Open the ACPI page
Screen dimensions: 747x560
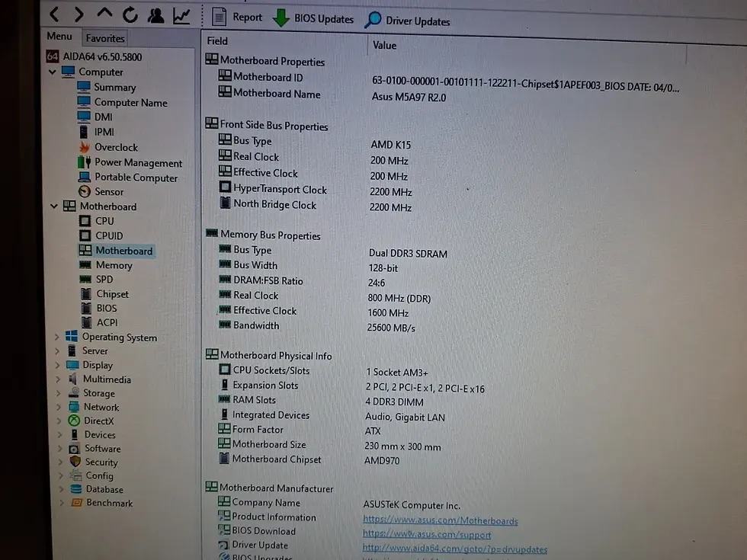coord(100,322)
